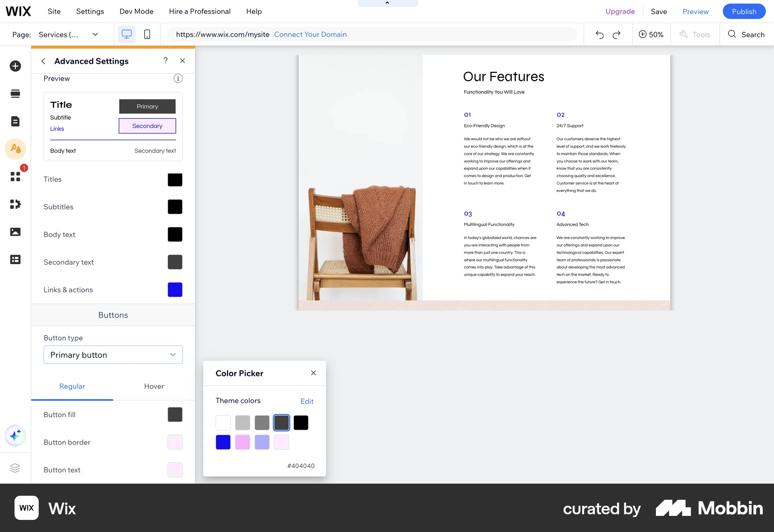Open the Add Section panel
Viewport: 774px width, 532px height.
(x=15, y=94)
